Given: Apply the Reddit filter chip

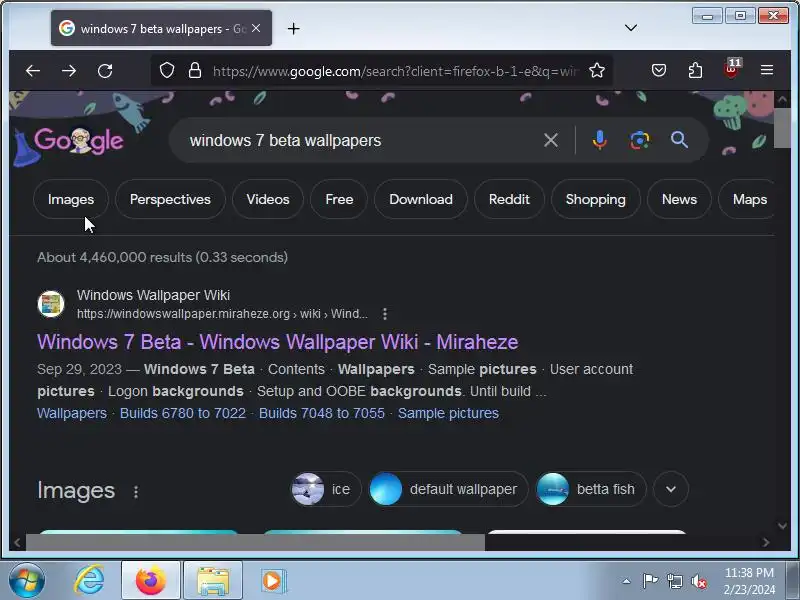Looking at the screenshot, I should [x=509, y=199].
